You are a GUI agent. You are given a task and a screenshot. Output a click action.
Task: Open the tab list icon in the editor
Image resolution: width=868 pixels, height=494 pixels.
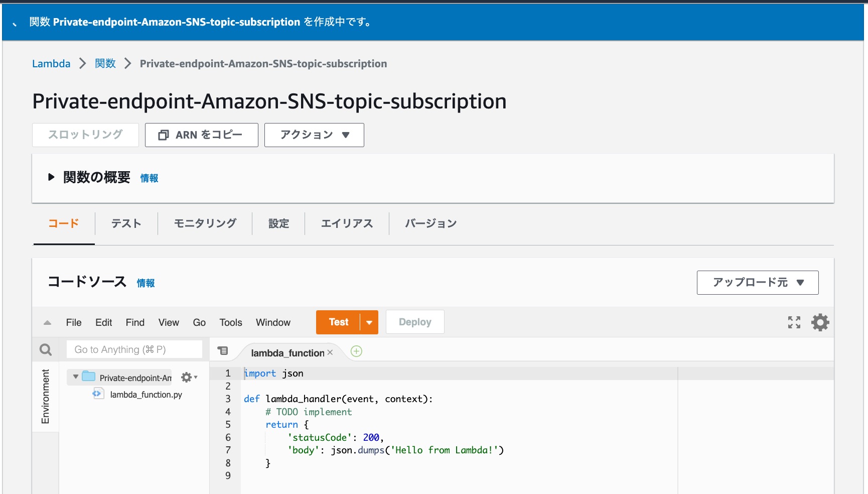coord(224,351)
